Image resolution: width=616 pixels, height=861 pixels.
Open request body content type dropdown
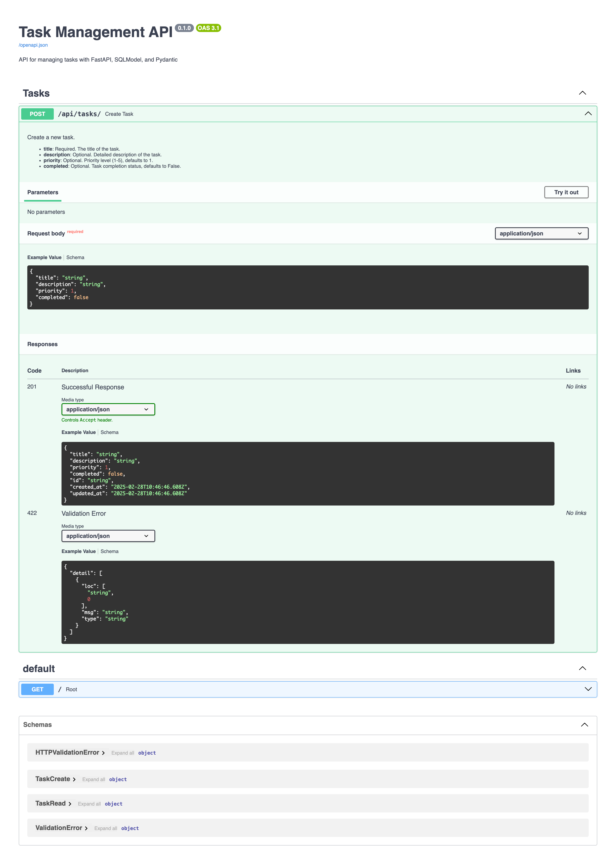click(x=541, y=233)
